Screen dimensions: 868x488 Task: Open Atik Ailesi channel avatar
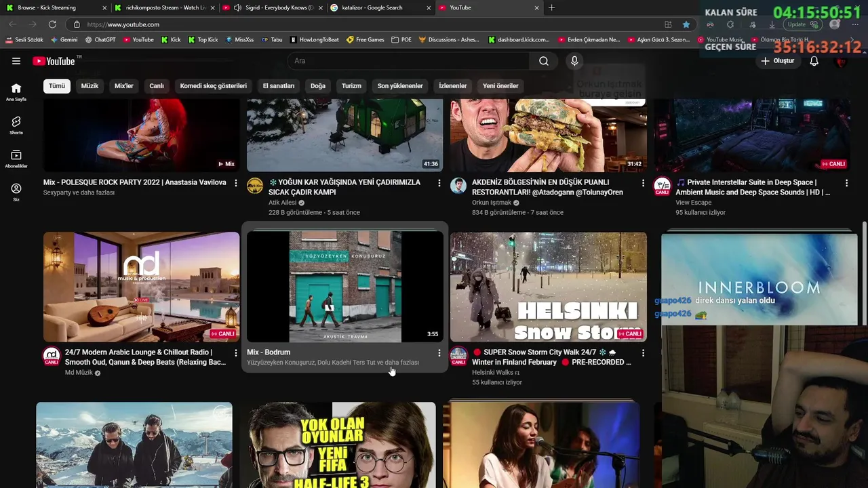coord(255,186)
